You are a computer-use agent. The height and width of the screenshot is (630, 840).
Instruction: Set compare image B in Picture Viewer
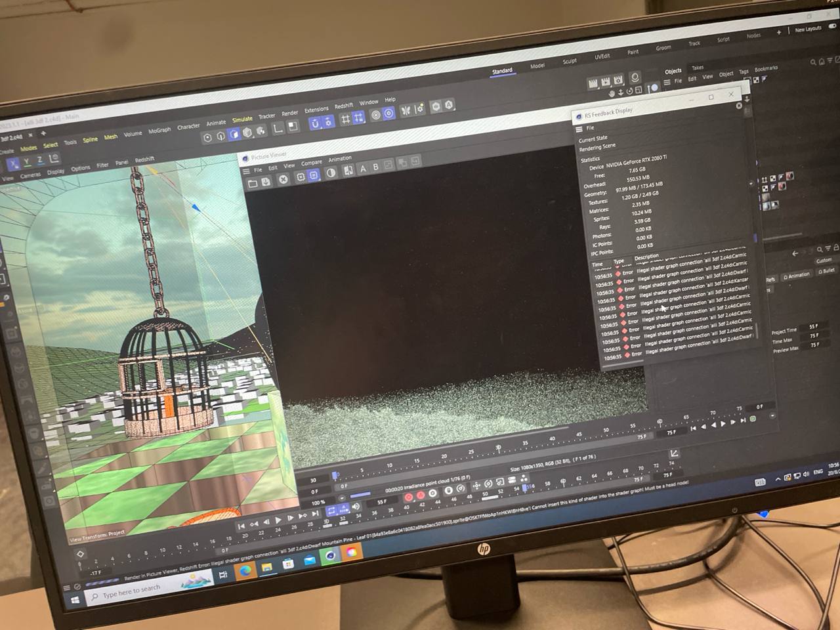[375, 167]
